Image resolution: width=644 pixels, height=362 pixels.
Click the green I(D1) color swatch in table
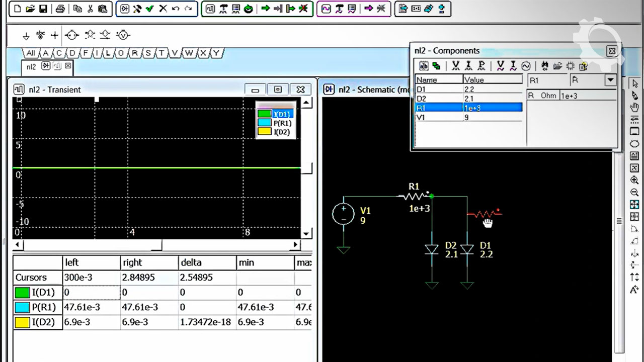(x=22, y=293)
